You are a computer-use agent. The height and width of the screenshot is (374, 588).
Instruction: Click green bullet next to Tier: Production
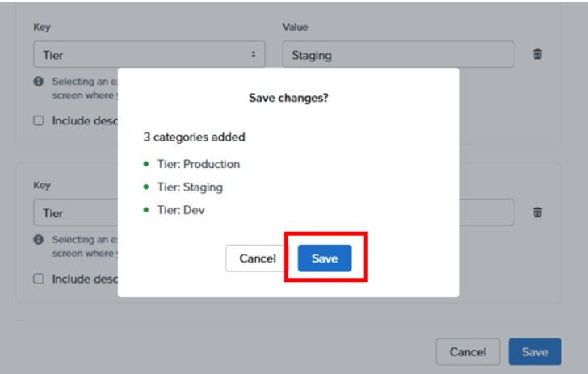[146, 164]
